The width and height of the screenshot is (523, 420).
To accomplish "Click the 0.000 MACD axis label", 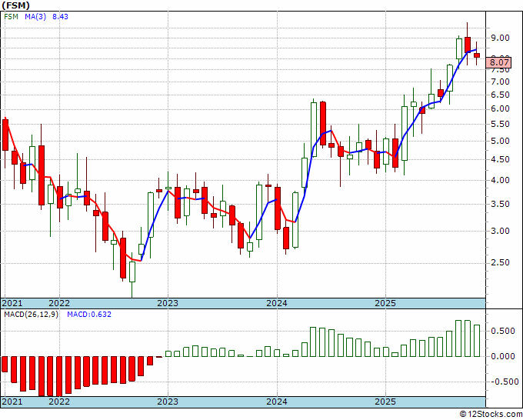I will 503,356.
